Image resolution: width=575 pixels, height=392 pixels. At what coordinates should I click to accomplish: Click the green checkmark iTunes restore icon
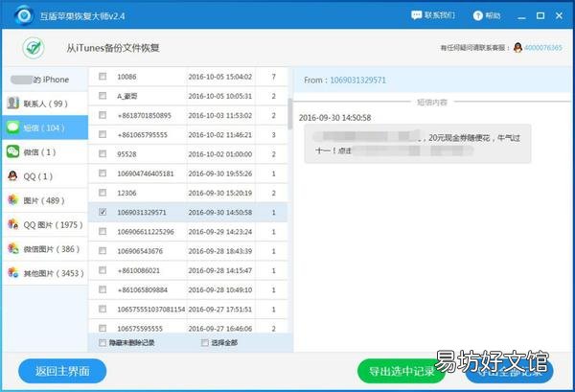click(34, 48)
